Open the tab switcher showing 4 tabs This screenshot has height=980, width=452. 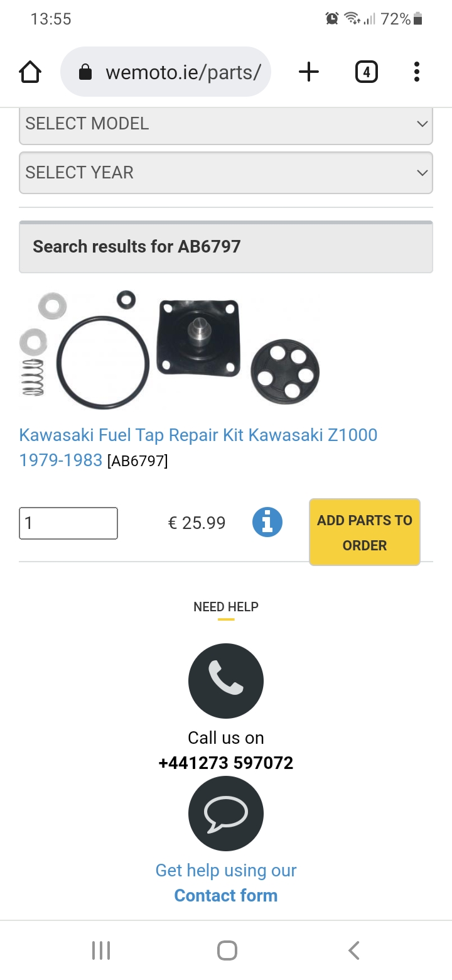coord(366,72)
